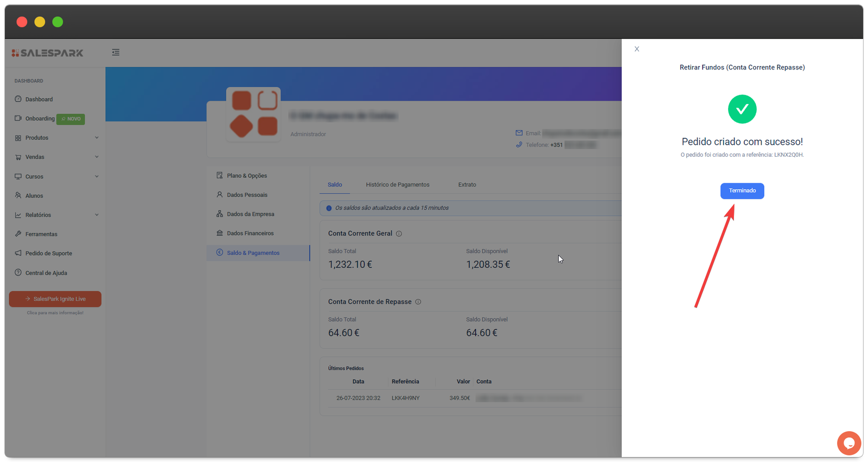This screenshot has height=462, width=868.
Task: Click the NOVO badge
Action: click(71, 119)
